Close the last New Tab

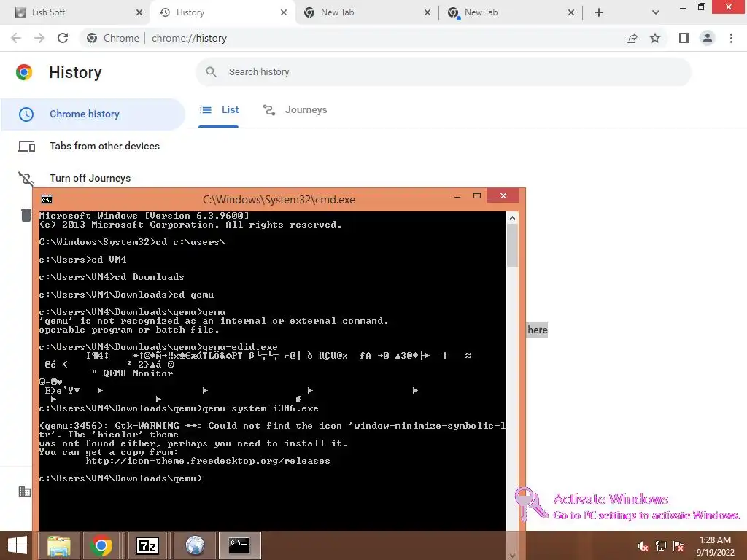click(571, 12)
